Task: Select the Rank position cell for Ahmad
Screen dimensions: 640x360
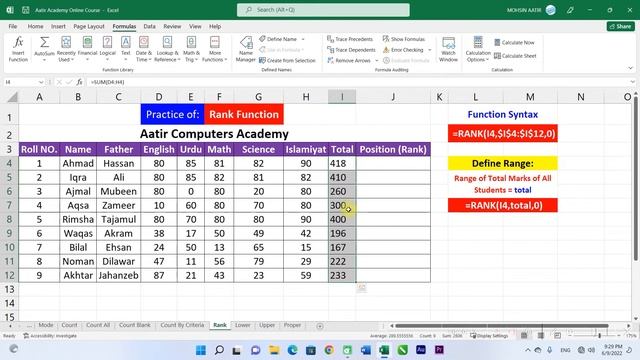Action: coord(393,163)
